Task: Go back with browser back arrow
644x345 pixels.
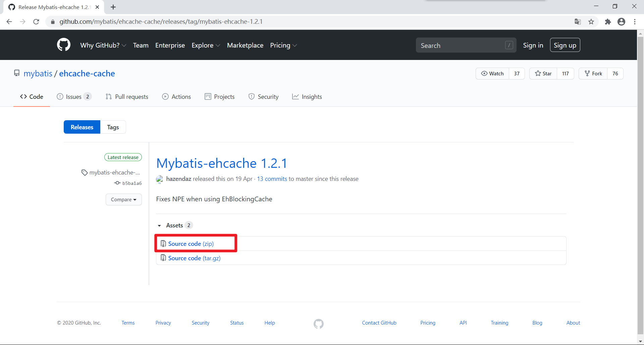Action: coord(9,22)
